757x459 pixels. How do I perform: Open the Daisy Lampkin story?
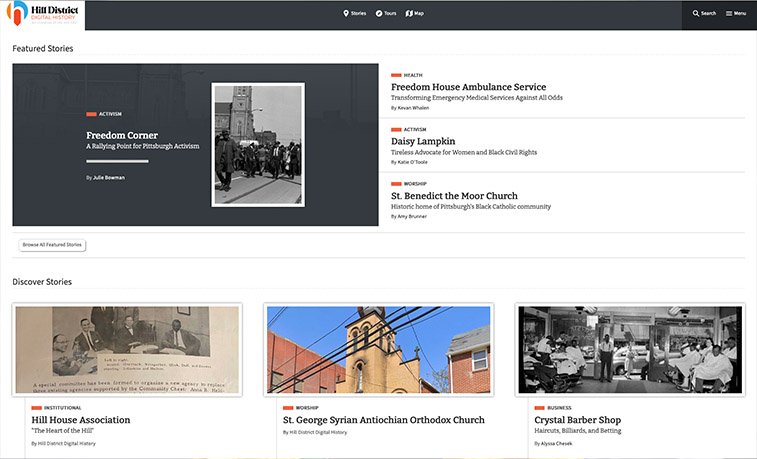pyautogui.click(x=423, y=141)
